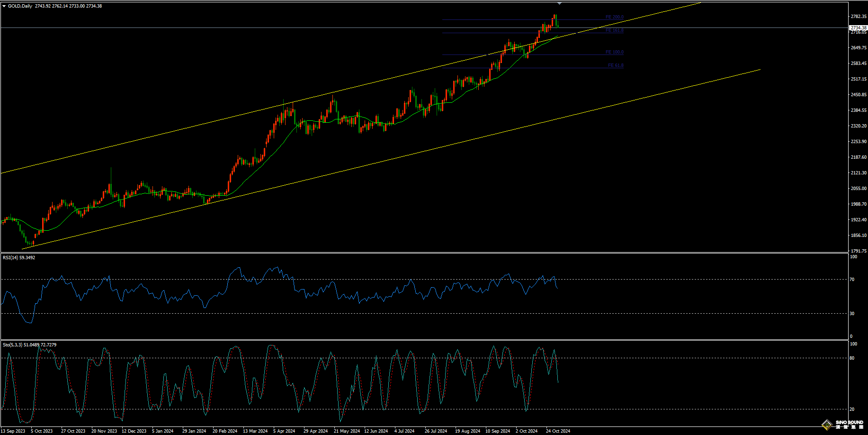
Task: Click the 5 Apr 2024 date label
Action: [284, 431]
